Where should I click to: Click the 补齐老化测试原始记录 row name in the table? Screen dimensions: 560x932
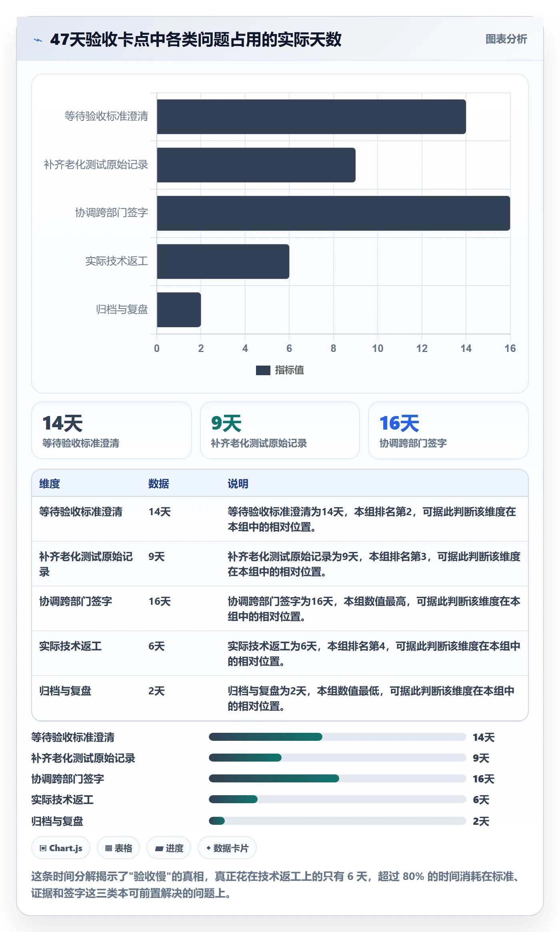point(86,564)
